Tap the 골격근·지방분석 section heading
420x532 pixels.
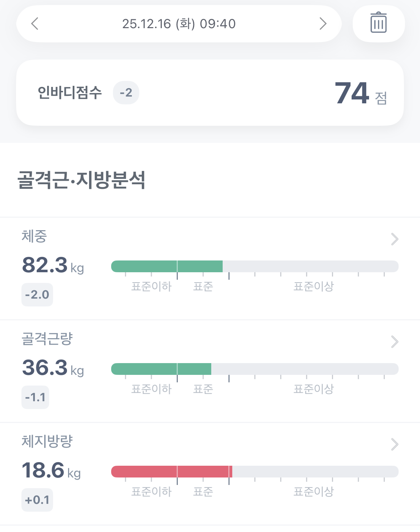click(x=82, y=180)
